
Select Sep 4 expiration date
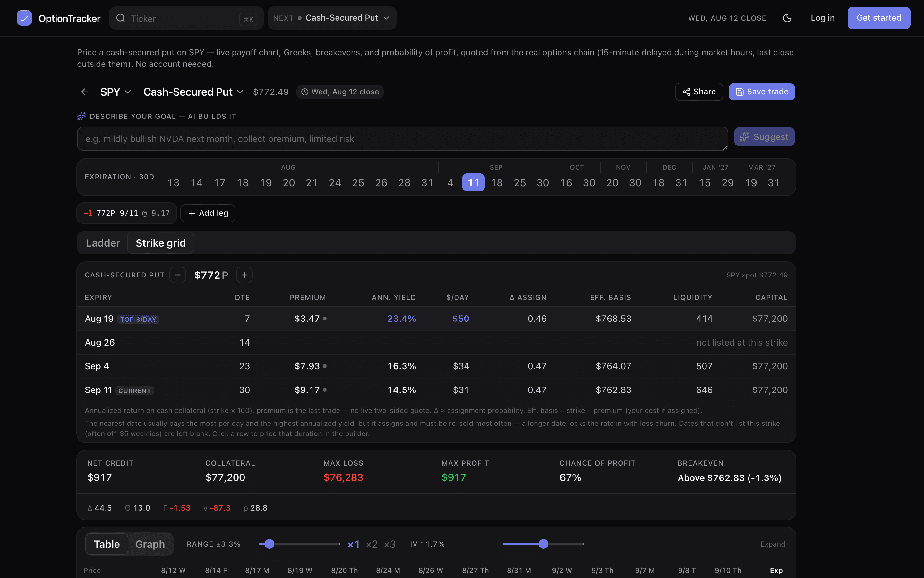coord(450,183)
